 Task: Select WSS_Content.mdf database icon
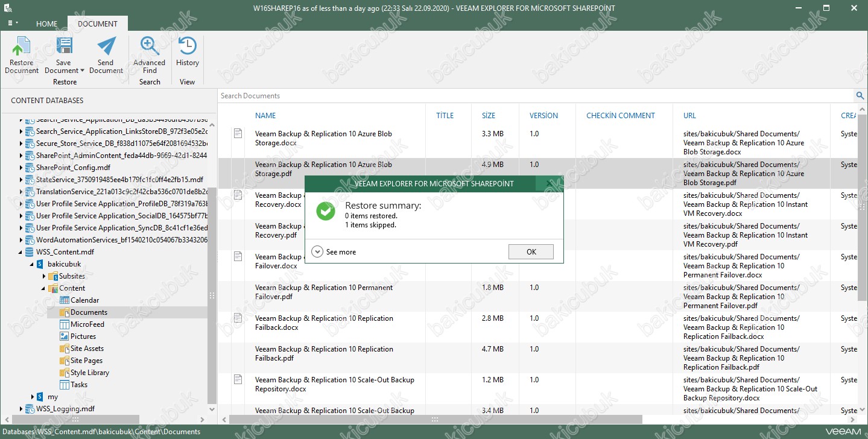tap(30, 252)
